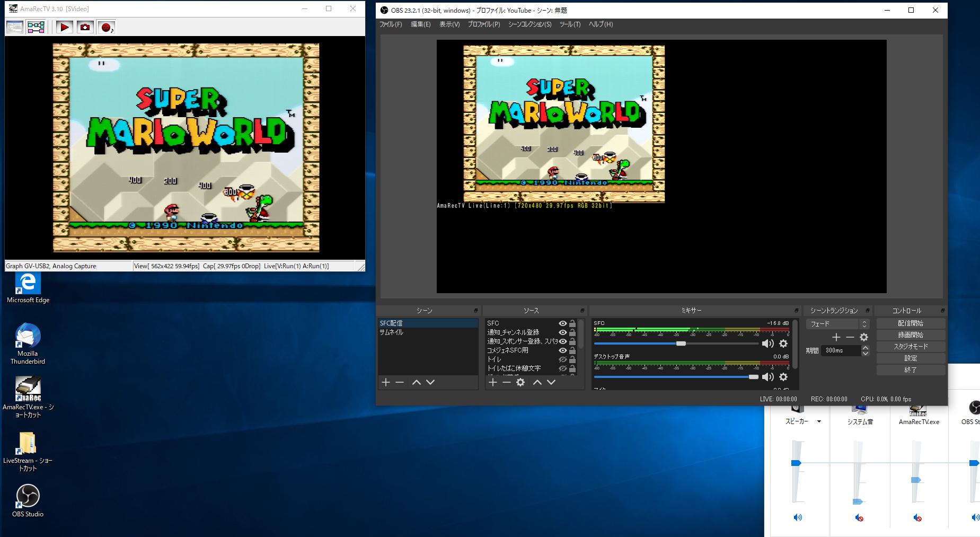Open ファイル(F) menu in OBS
Image resolution: width=980 pixels, height=537 pixels.
coord(391,24)
